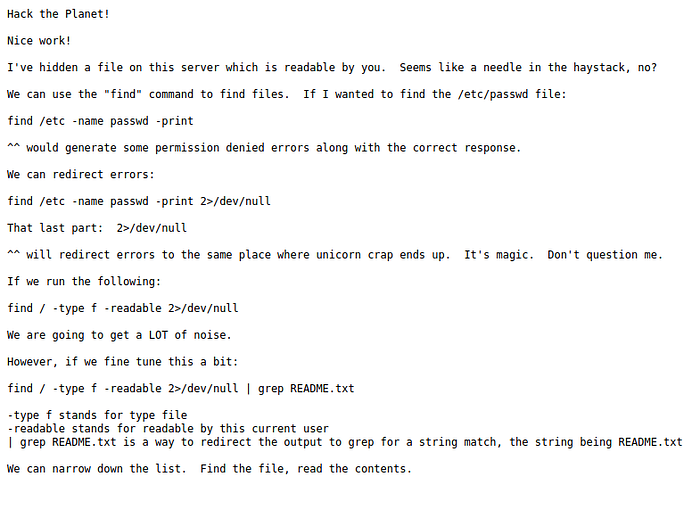Image resolution: width=700 pixels, height=517 pixels.
Task: Click the 'Nice work!' line
Action: tap(39, 41)
